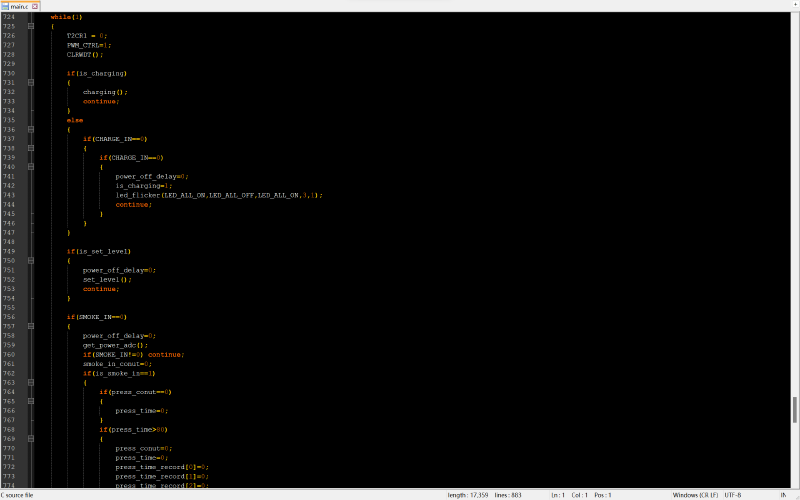
Task: Collapse the SMOKE_IN block at line 757
Action: click(x=31, y=326)
